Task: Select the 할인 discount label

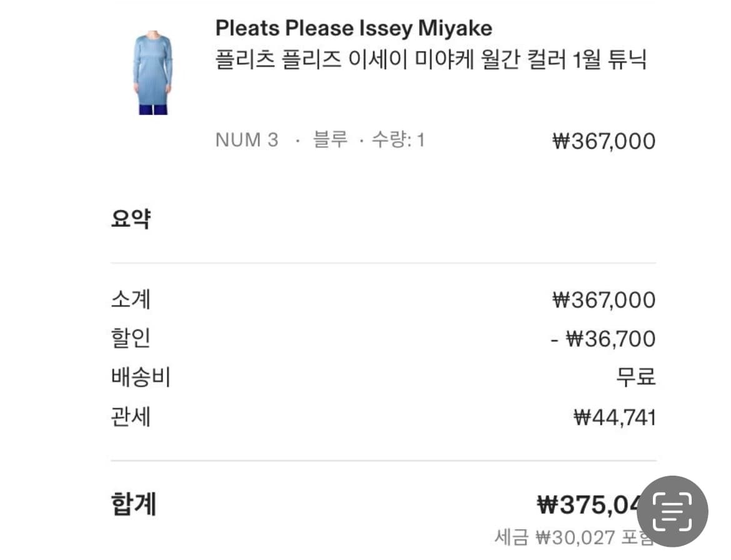Action: point(131,337)
